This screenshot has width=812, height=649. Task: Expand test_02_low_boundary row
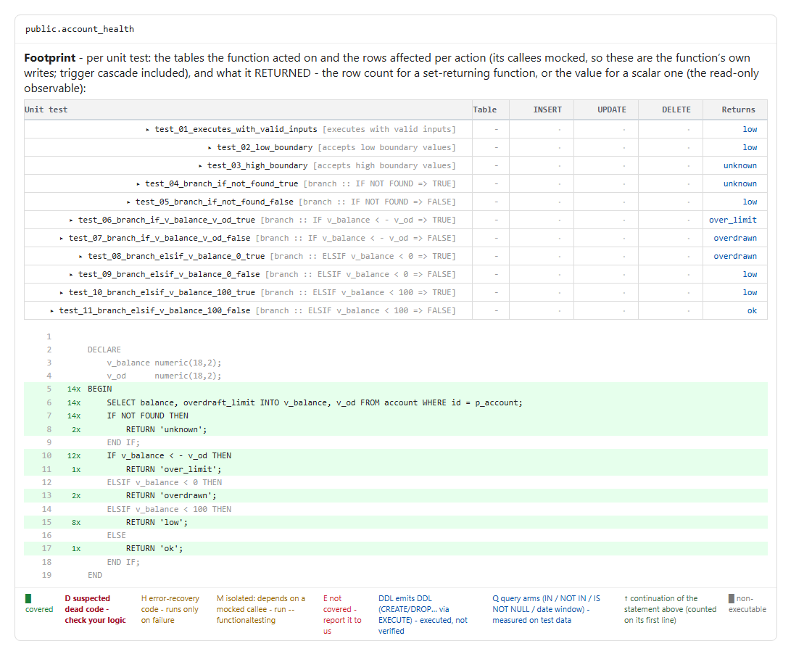pos(210,148)
